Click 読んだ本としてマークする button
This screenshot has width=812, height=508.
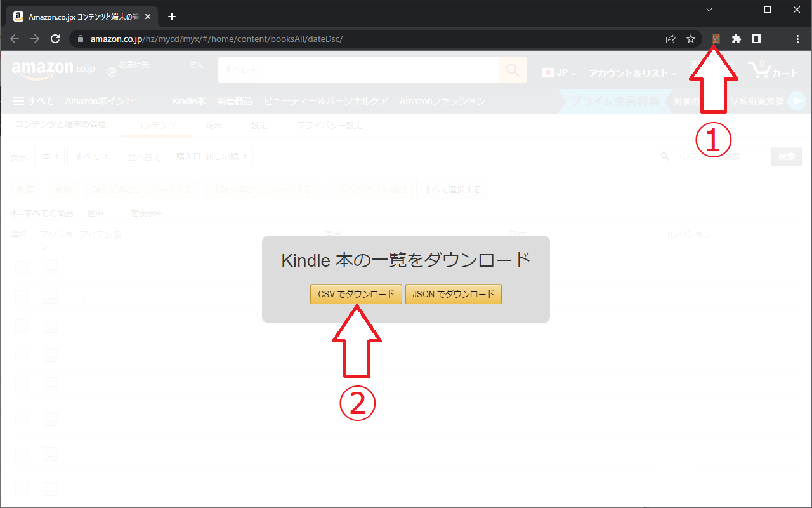141,189
